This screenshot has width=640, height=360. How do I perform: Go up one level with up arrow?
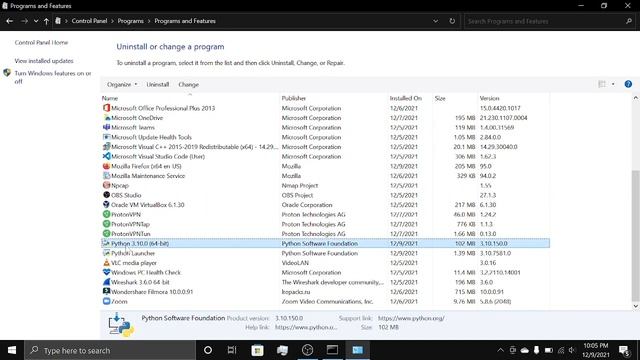(x=47, y=21)
